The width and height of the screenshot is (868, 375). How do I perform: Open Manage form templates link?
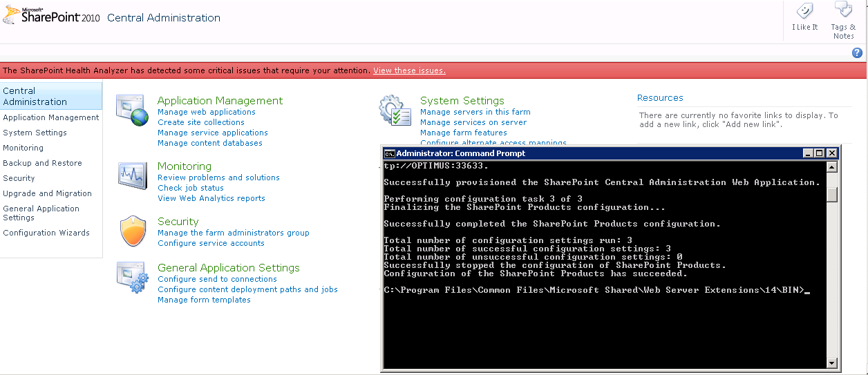tap(204, 300)
